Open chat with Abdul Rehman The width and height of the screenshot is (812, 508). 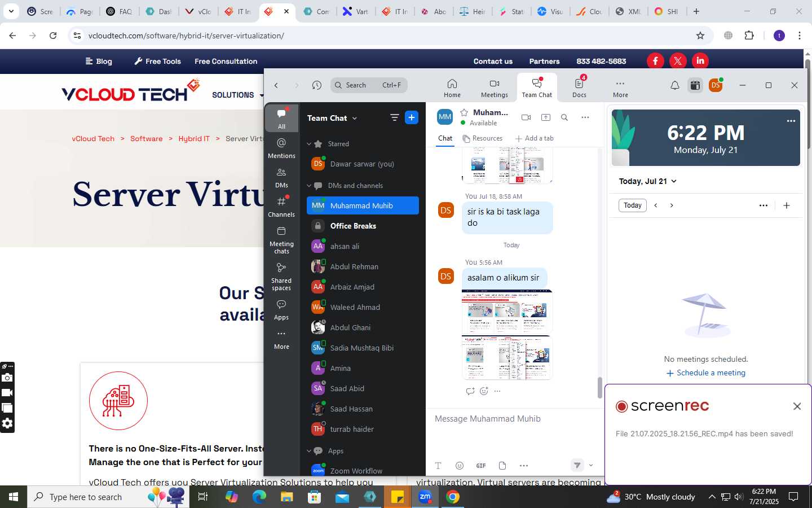click(x=363, y=266)
